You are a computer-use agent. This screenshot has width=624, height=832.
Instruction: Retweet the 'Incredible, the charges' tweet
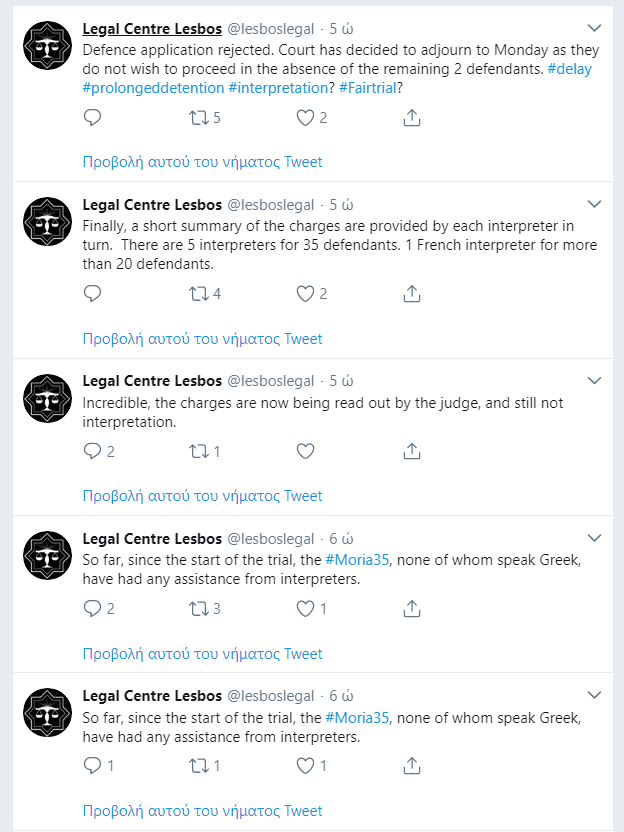point(198,451)
